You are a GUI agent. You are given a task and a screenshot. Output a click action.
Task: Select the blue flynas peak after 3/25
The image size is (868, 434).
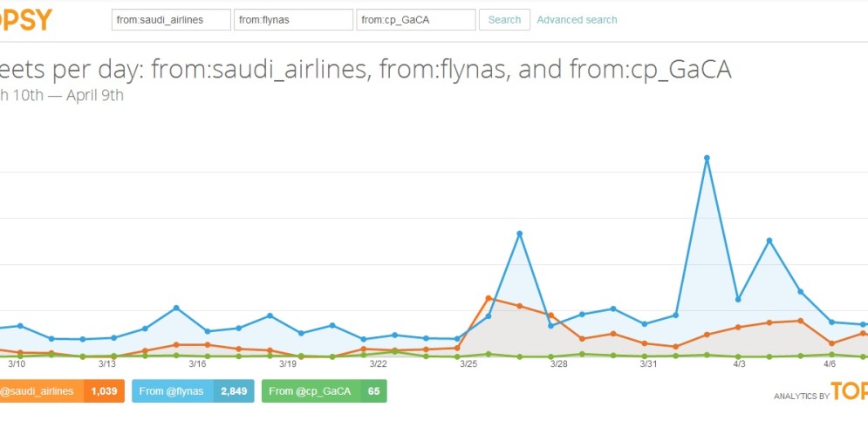pyautogui.click(x=519, y=234)
